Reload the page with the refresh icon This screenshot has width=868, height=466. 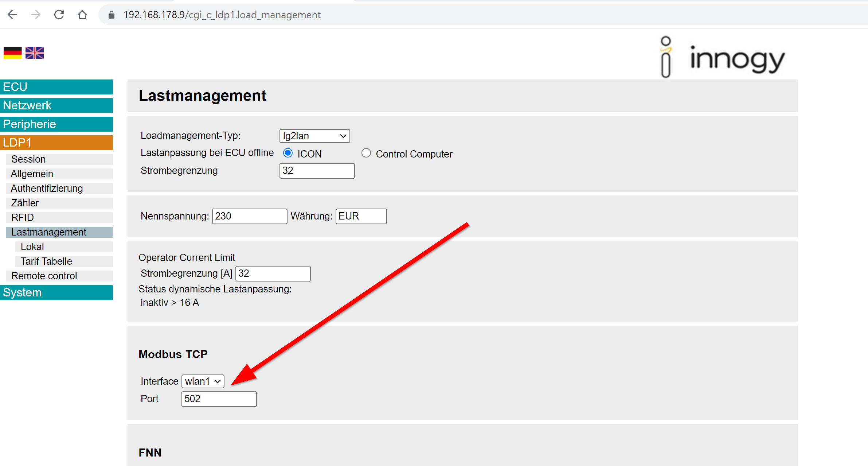(59, 15)
